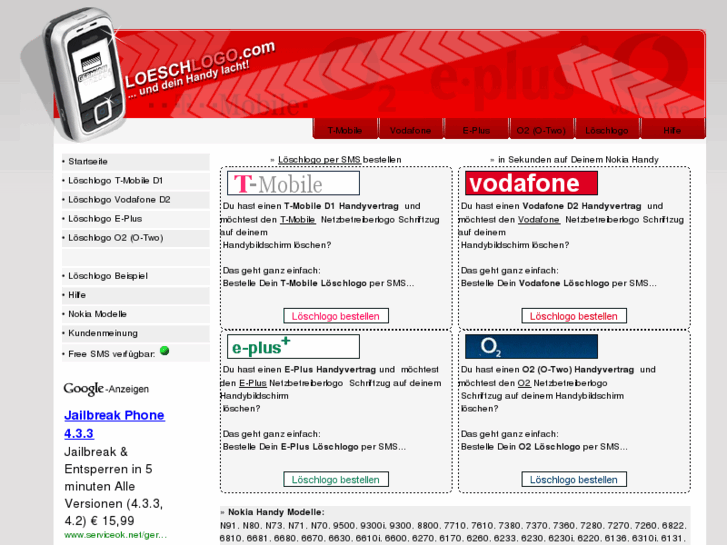Select Löschlogo T-Mobile D1 sidebar entry
Image resolution: width=727 pixels, height=545 pixels.
(135, 180)
